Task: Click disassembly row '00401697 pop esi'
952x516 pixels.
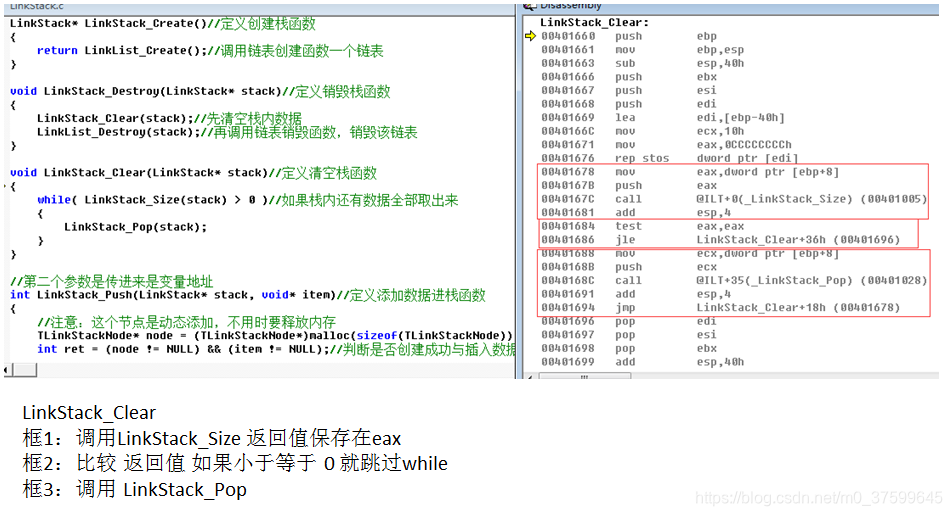Action: coord(629,334)
